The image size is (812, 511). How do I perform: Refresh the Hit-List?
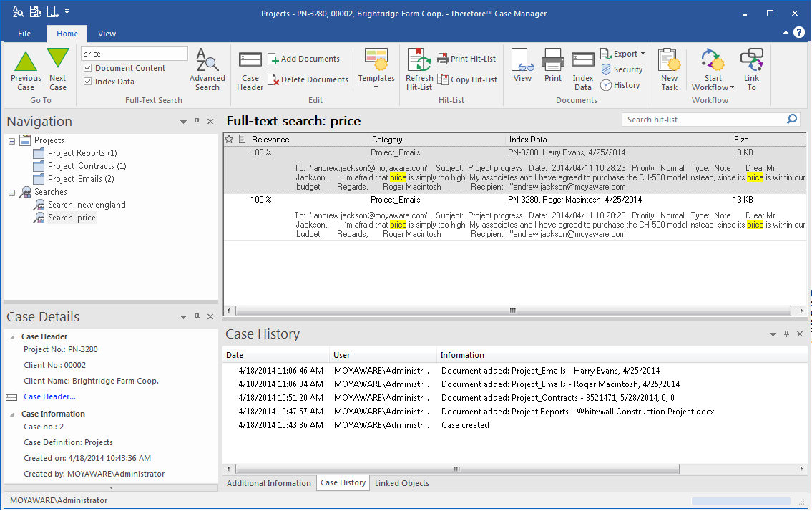[x=419, y=68]
